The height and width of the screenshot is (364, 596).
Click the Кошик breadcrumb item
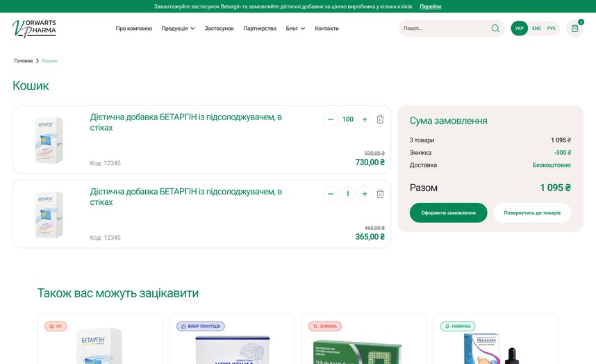(x=49, y=61)
